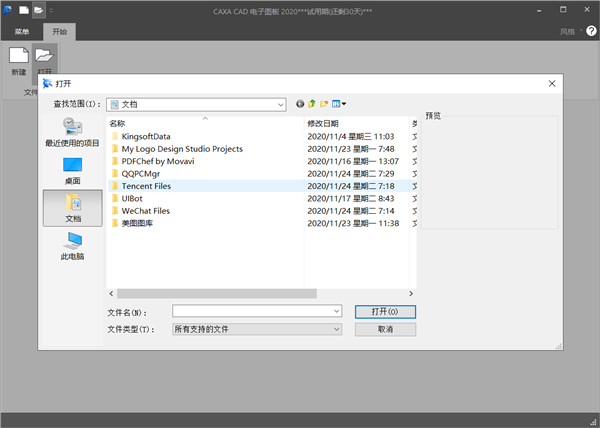Screen dimensions: 600x428
Task: Go back to the last visited folder
Action: 300,104
